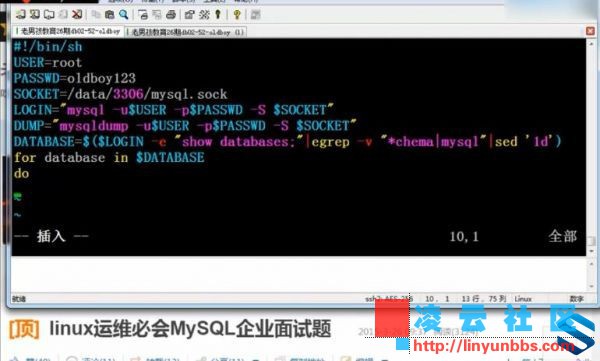Click the Public Key assistant key icon

218,15
